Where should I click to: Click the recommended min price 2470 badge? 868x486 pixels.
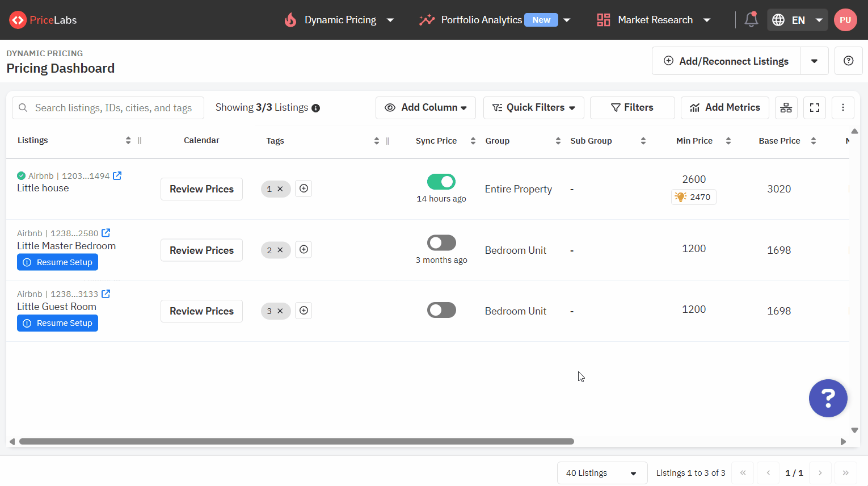[694, 197]
